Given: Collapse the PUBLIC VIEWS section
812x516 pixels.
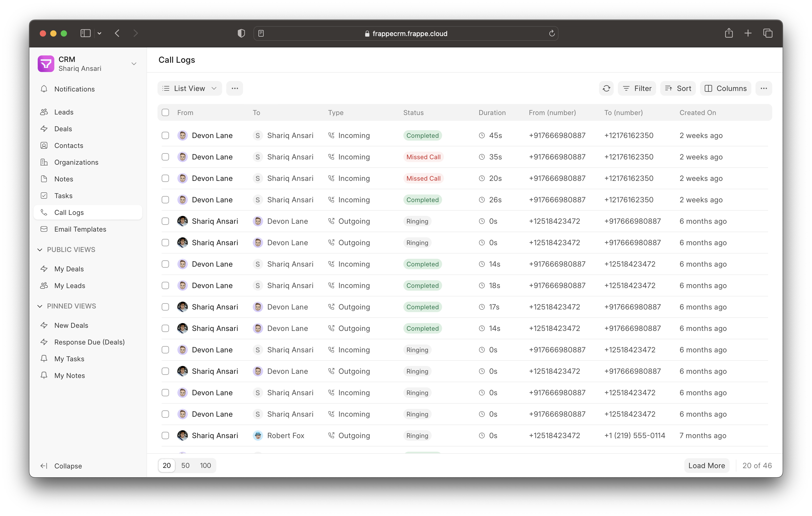Looking at the screenshot, I should (x=40, y=250).
